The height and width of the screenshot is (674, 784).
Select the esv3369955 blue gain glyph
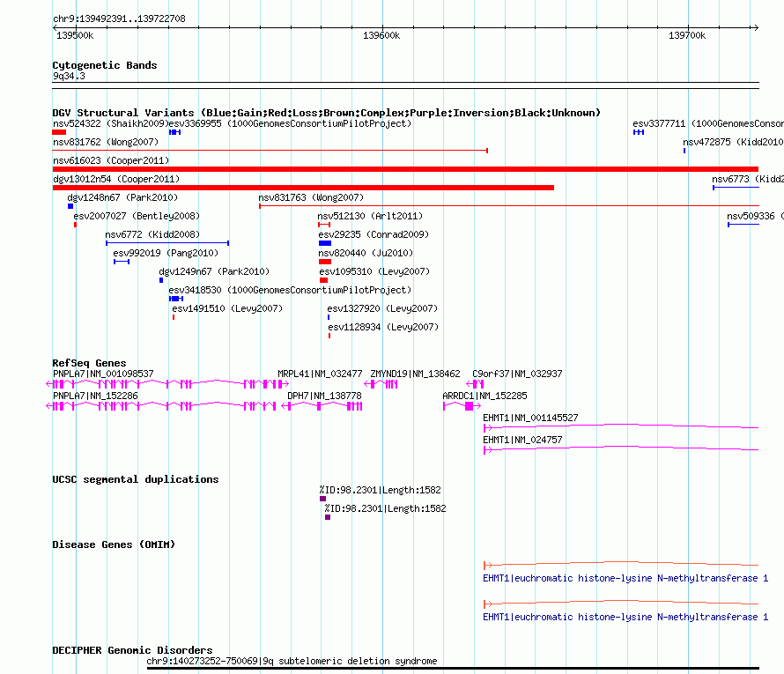[x=174, y=132]
